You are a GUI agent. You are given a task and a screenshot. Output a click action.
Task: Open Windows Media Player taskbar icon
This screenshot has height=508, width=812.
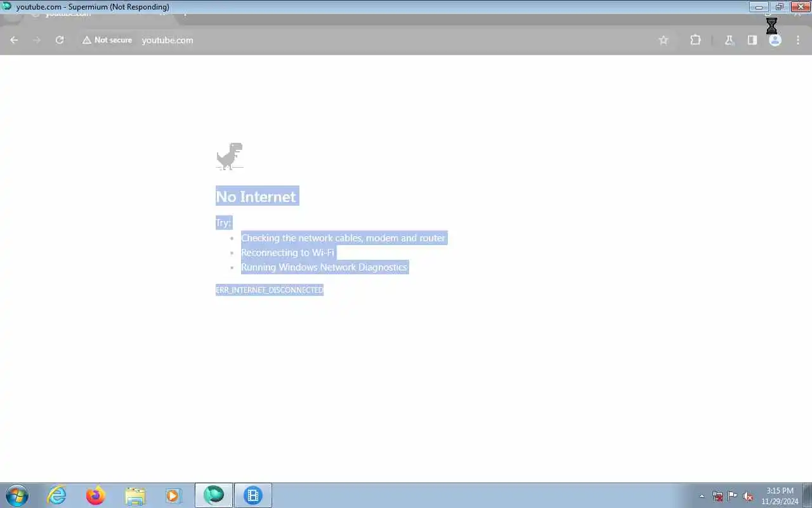(173, 495)
